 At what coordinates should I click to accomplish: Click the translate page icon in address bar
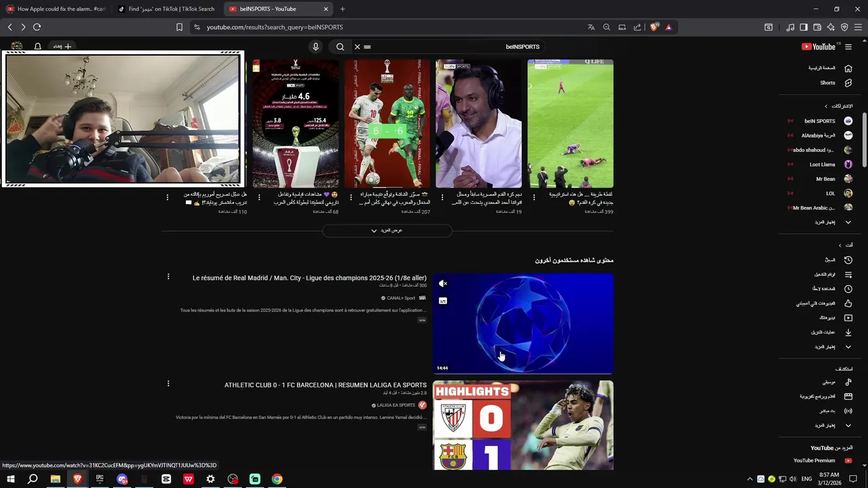point(591,27)
